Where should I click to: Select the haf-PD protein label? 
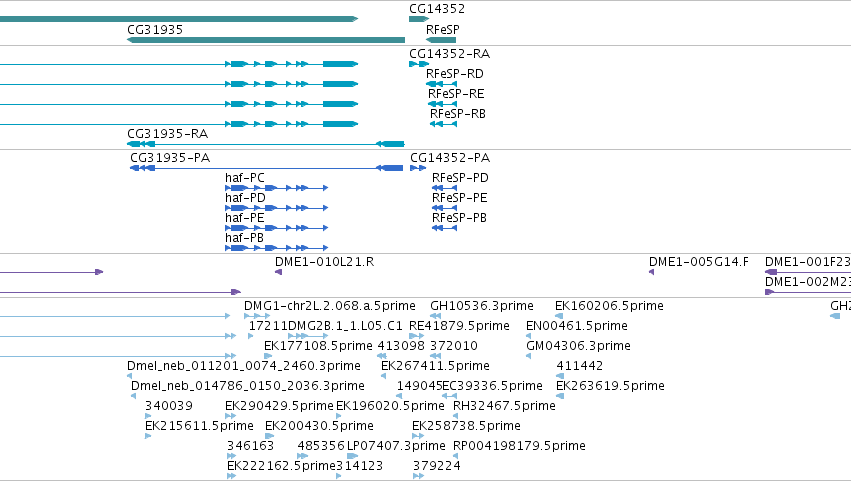coord(245,198)
